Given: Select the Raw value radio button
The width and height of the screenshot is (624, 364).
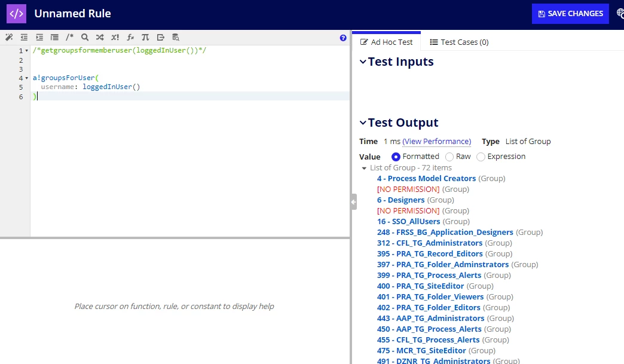Looking at the screenshot, I should [449, 157].
